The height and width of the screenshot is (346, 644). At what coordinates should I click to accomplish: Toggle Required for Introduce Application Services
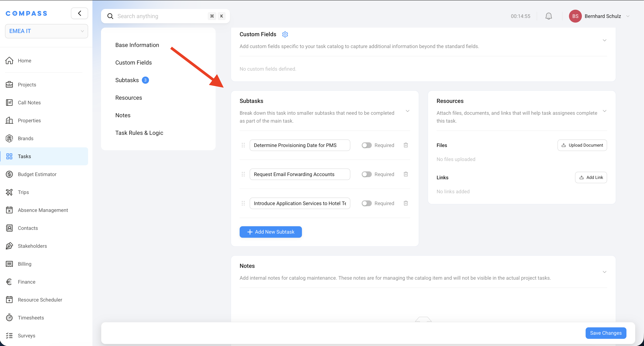tap(366, 203)
